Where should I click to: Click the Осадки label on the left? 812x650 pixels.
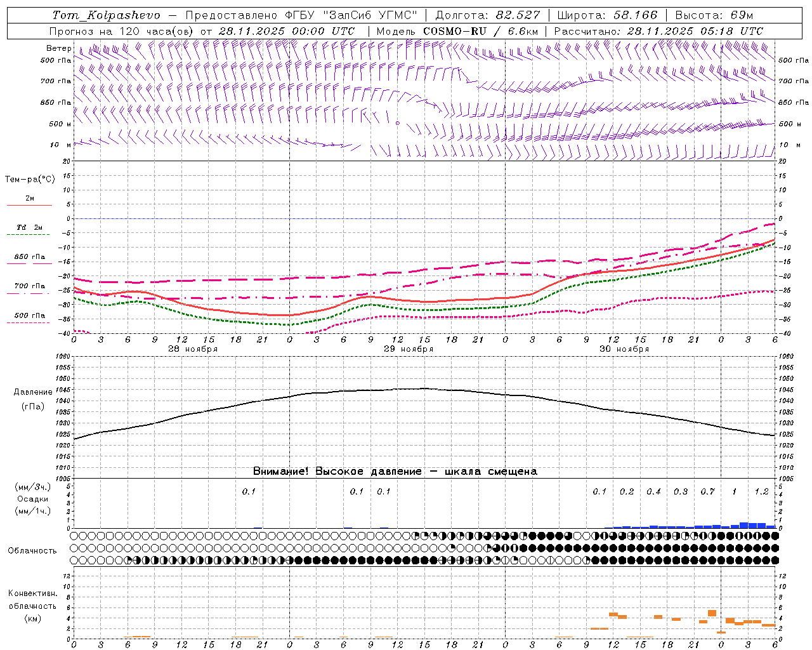click(x=32, y=499)
